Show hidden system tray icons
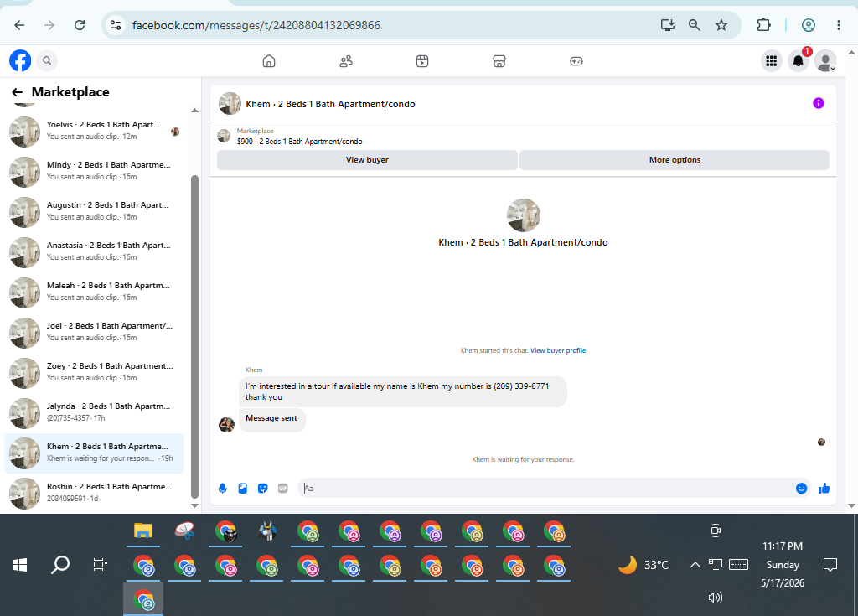Screen dimensions: 858x616 [x=695, y=565]
